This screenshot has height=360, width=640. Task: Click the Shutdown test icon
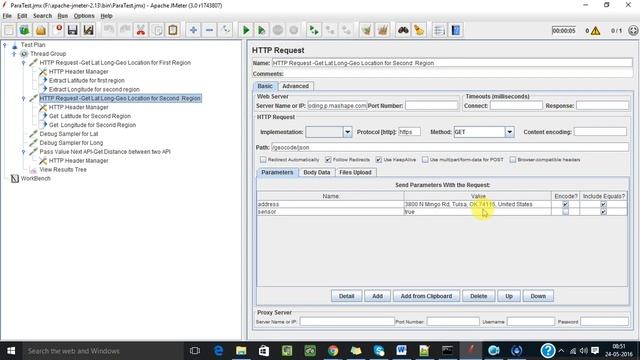click(294, 30)
